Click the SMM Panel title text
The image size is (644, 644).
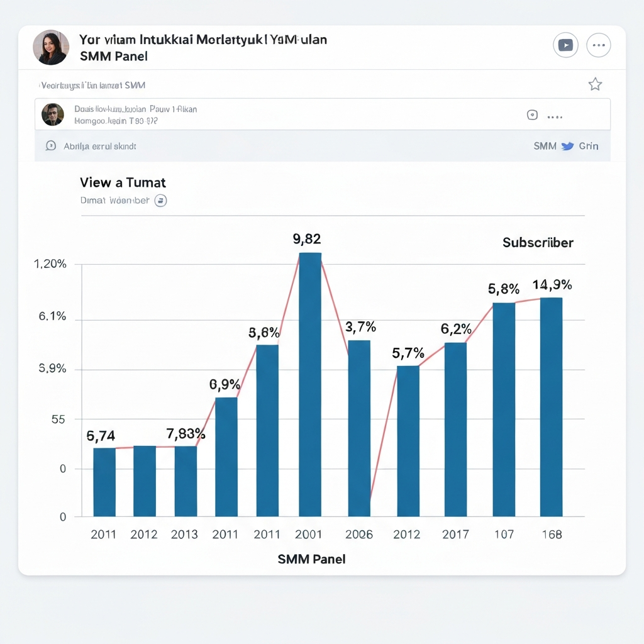click(114, 56)
